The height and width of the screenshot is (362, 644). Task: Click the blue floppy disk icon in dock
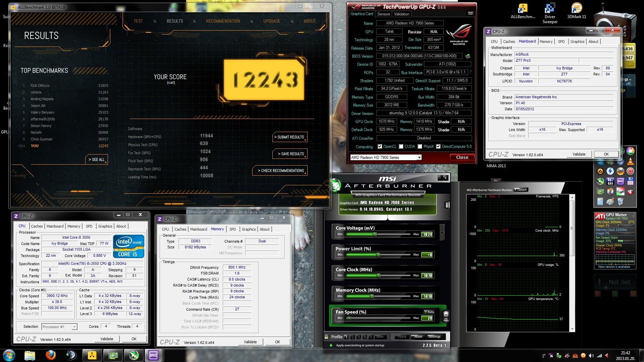[630, 181]
